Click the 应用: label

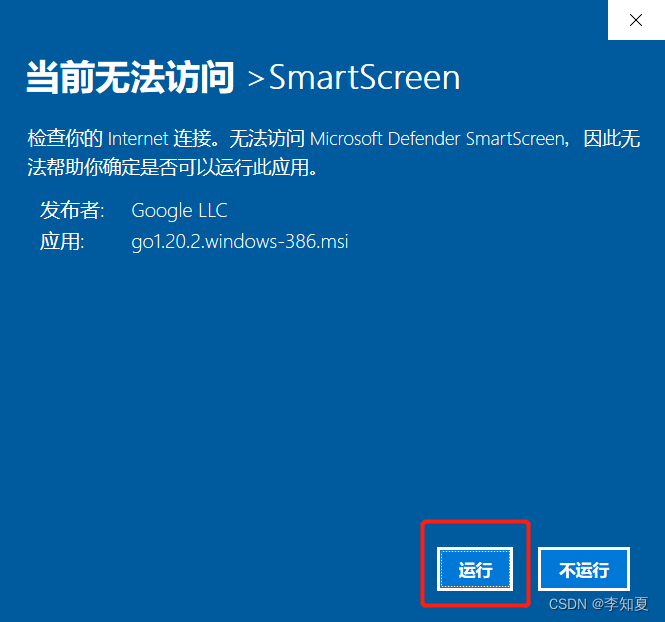(62, 242)
